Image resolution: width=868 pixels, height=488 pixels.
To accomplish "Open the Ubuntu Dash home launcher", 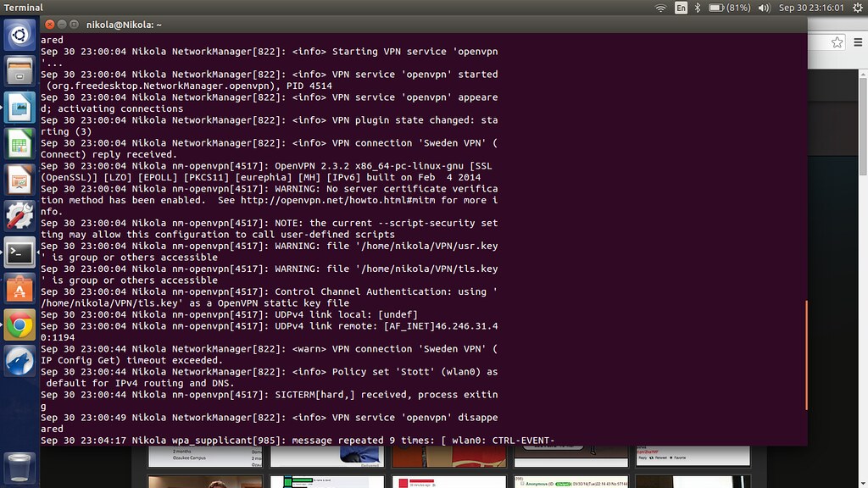I will tap(19, 35).
